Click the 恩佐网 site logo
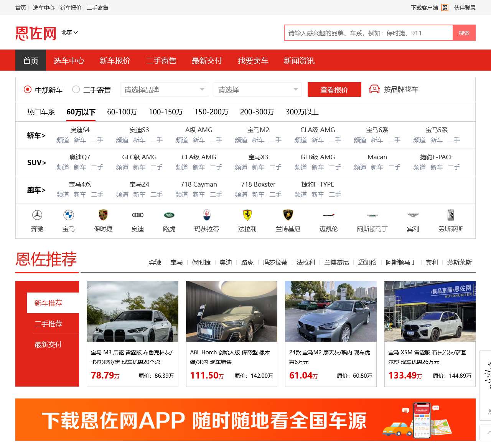The width and height of the screenshot is (491, 448). point(36,33)
